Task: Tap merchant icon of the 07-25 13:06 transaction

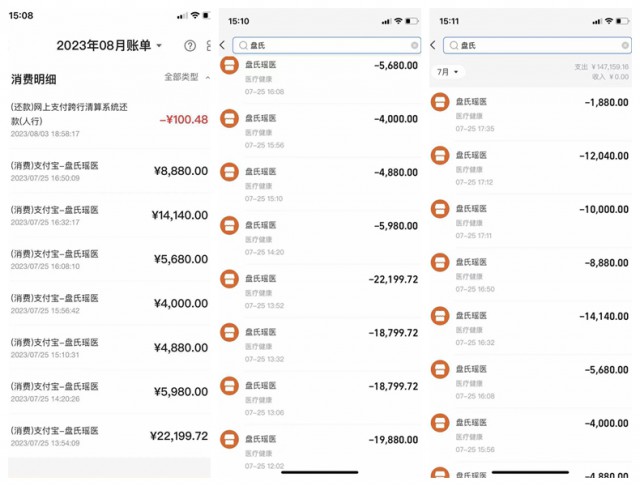Action: (229, 386)
